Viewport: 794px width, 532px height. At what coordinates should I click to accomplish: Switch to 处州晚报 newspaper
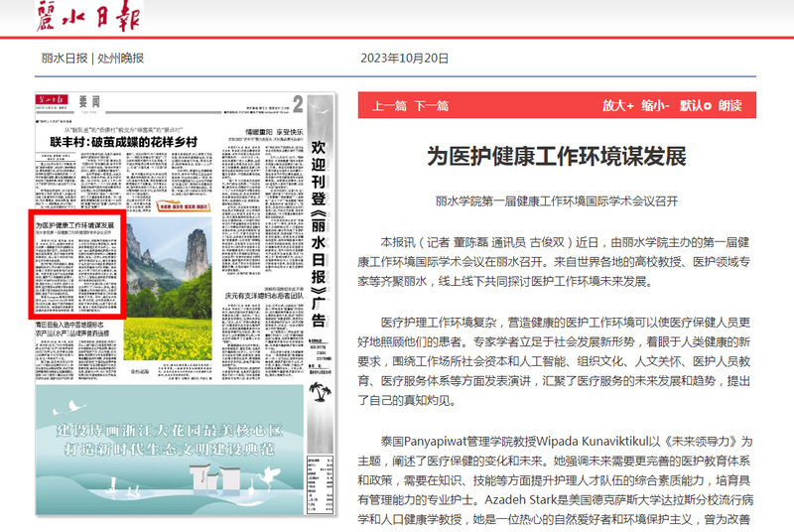coord(121,58)
